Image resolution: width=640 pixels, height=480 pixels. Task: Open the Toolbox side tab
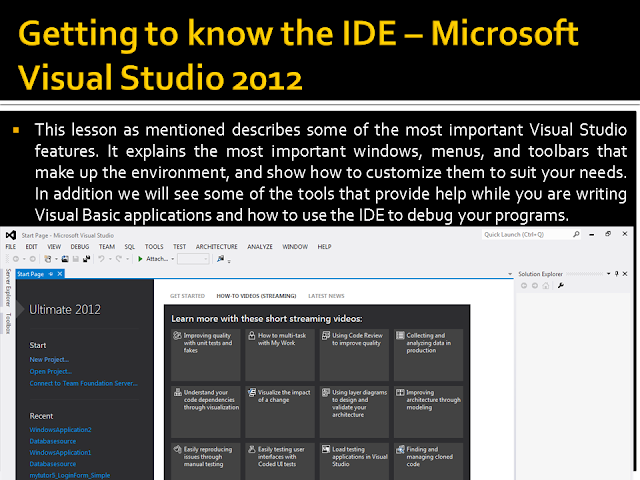pyautogui.click(x=8, y=323)
